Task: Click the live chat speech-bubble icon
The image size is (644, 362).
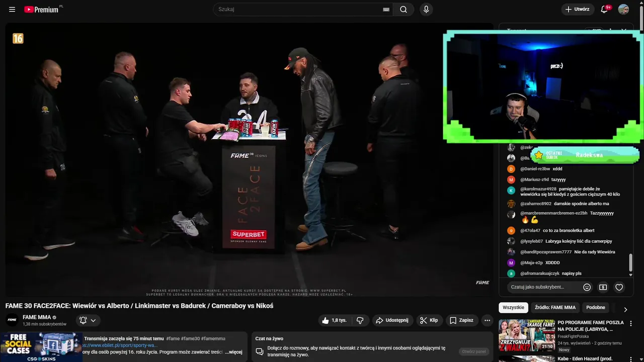Action: [x=260, y=351]
